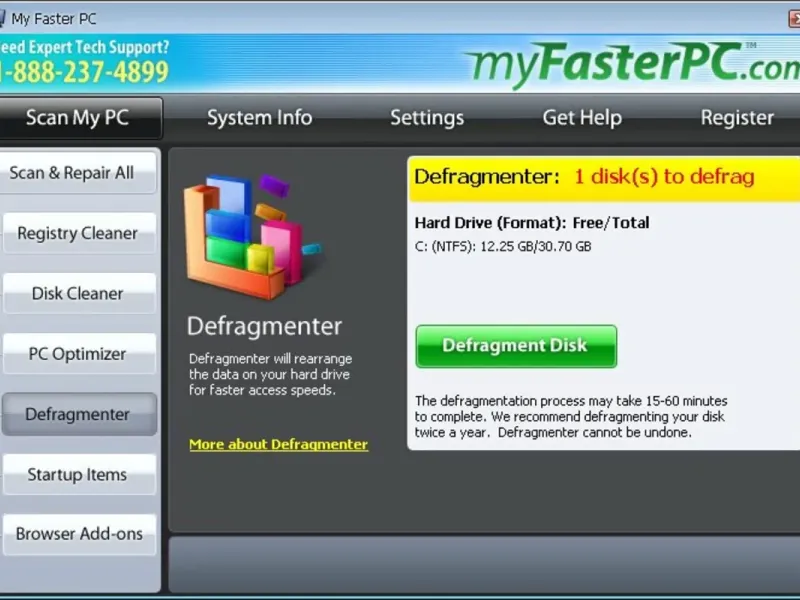The width and height of the screenshot is (800, 600).
Task: Go to the Get Help tab
Action: click(x=582, y=118)
